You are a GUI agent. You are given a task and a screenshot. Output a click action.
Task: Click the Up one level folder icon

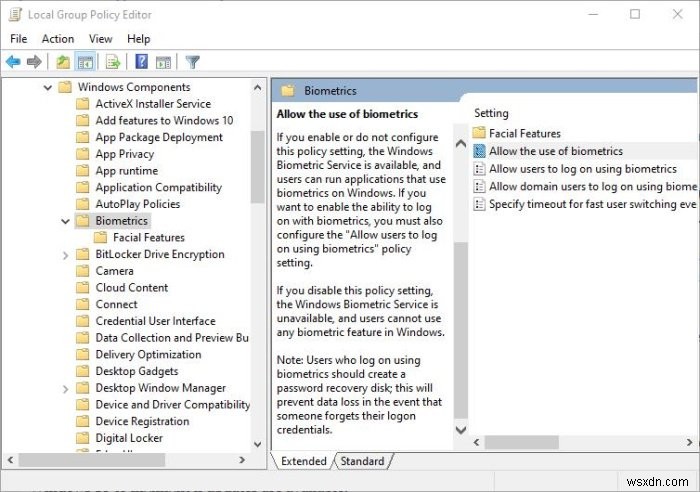point(63,62)
